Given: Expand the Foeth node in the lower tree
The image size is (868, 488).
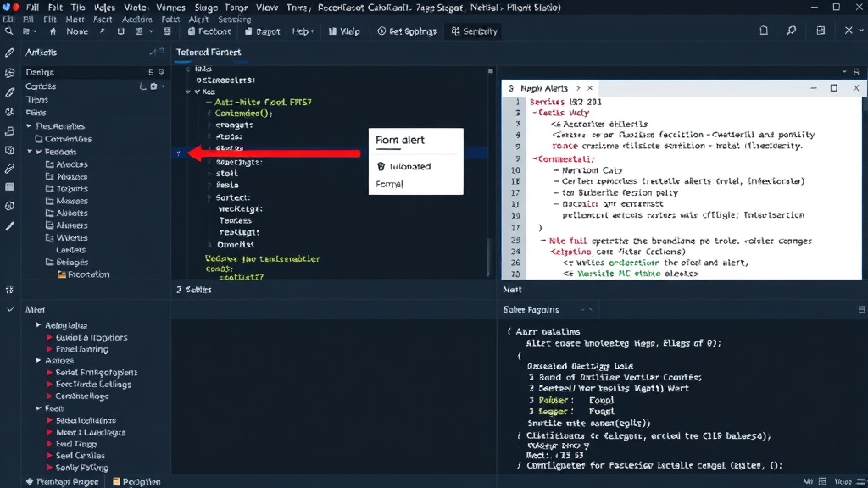Looking at the screenshot, I should pos(39,408).
